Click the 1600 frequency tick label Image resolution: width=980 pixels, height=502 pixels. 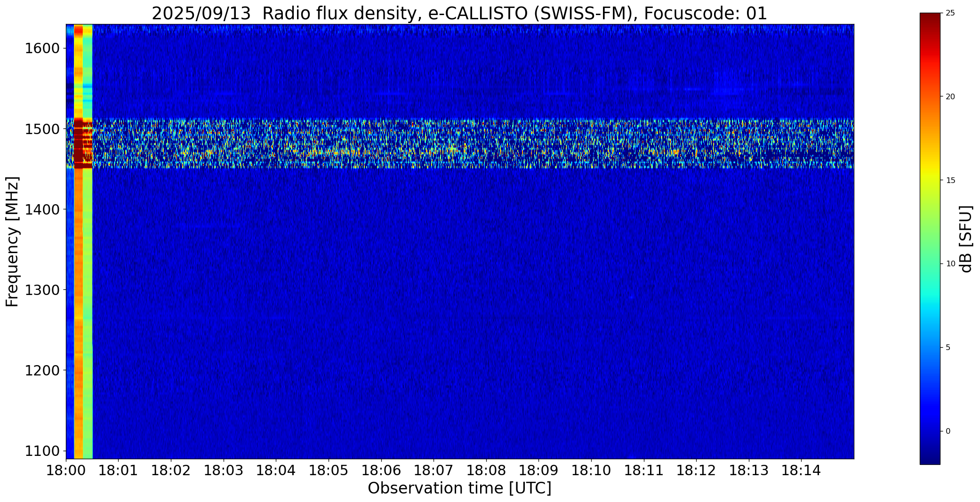coord(42,48)
